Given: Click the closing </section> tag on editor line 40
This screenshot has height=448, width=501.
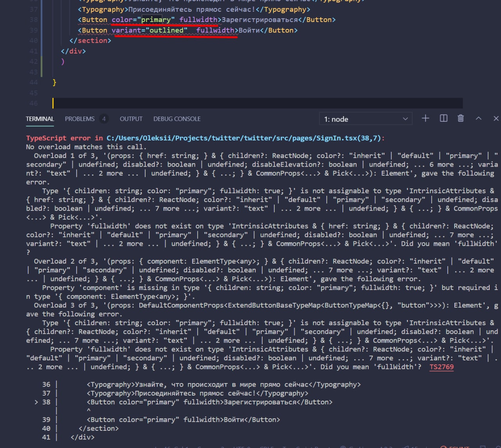Looking at the screenshot, I should click(x=90, y=41).
